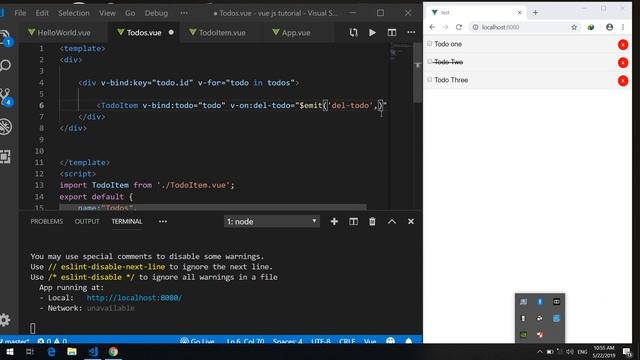Open the Search view in activity bar
This screenshot has width=640, height=360.
6,65
